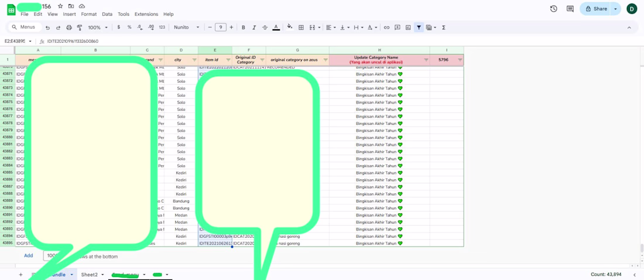Image resolution: width=644 pixels, height=280 pixels.
Task: Click the paint format roller icon
Action: pos(80,28)
